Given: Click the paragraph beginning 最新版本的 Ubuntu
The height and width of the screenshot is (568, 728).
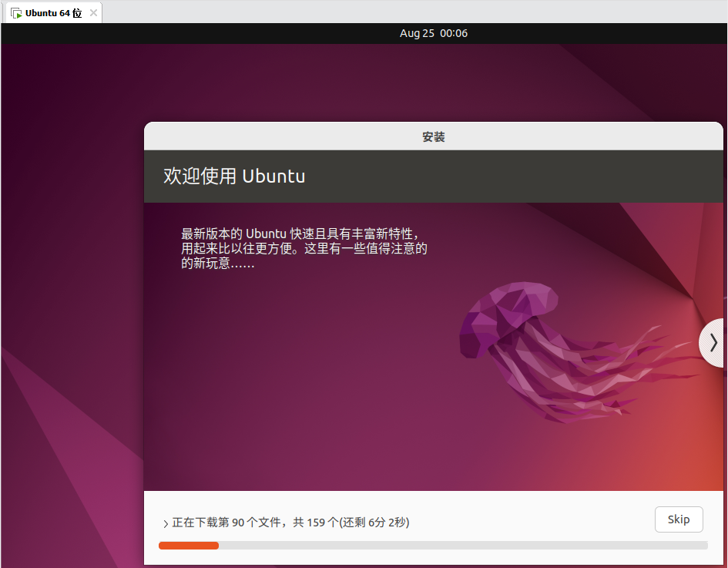Looking at the screenshot, I should coord(304,248).
